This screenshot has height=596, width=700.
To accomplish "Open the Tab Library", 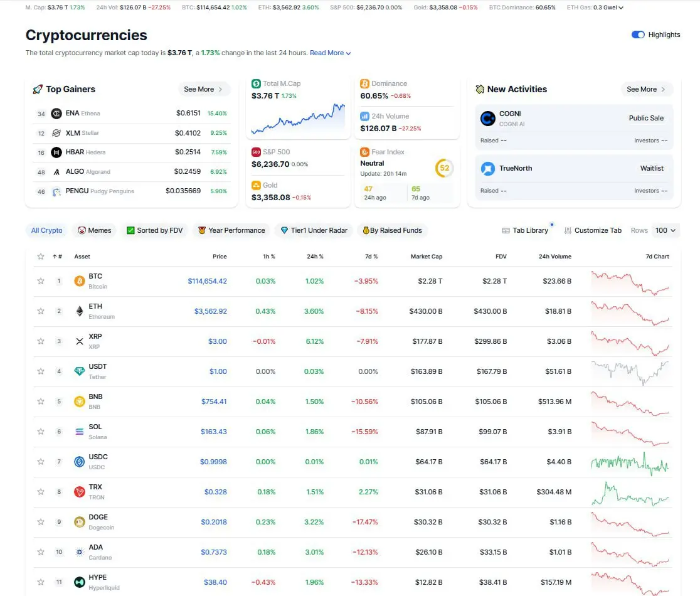I will 525,230.
